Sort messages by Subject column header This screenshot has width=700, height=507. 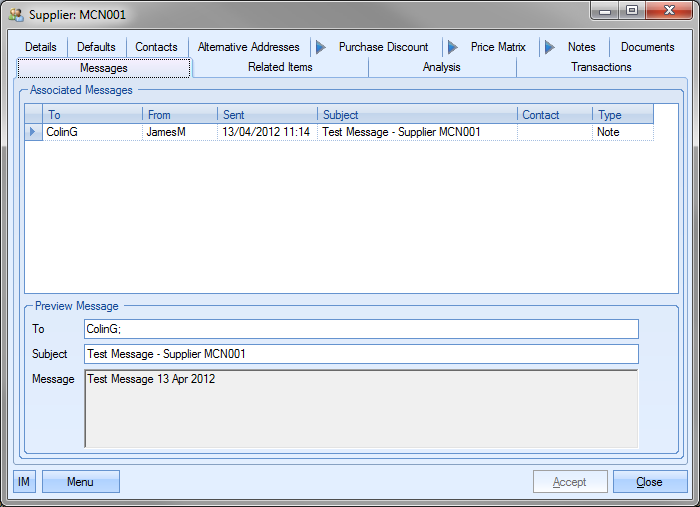pyautogui.click(x=417, y=115)
